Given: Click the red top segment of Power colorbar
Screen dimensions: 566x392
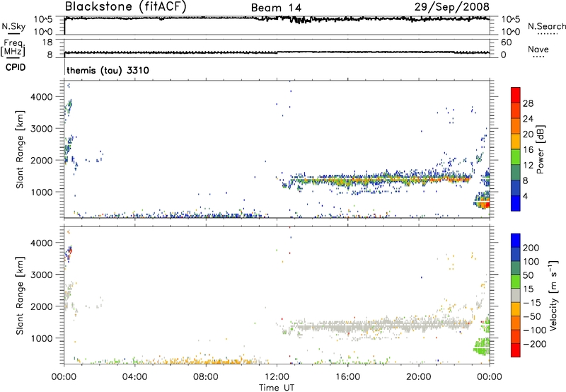Looking at the screenshot, I should (x=516, y=95).
